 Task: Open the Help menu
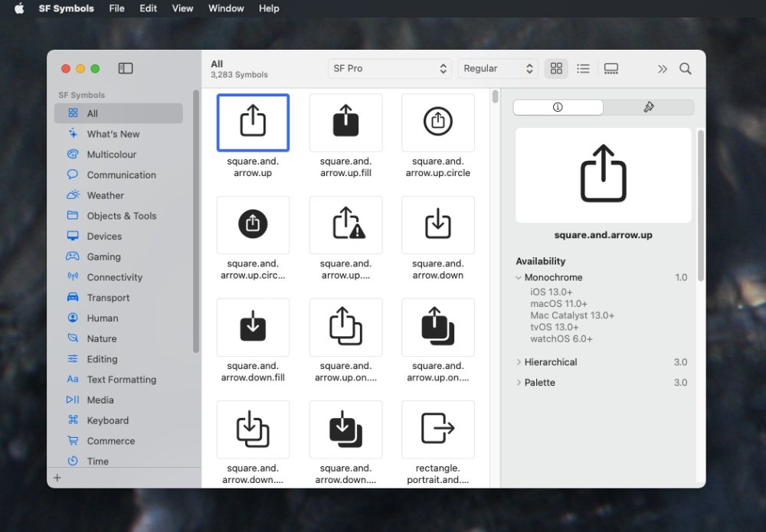tap(269, 8)
